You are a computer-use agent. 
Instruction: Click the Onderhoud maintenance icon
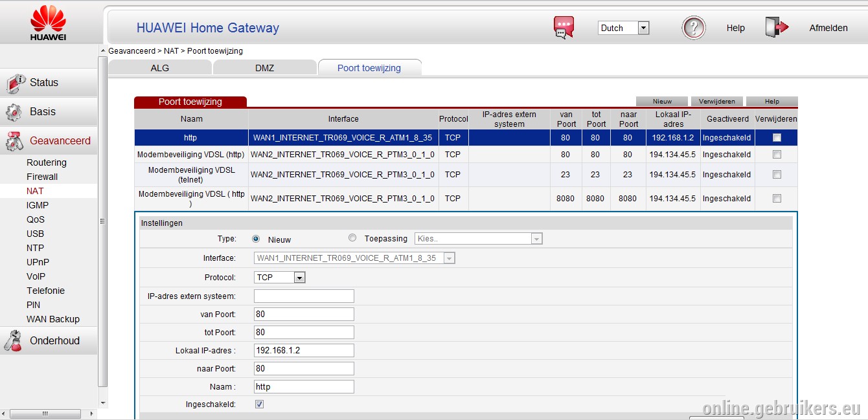14,341
